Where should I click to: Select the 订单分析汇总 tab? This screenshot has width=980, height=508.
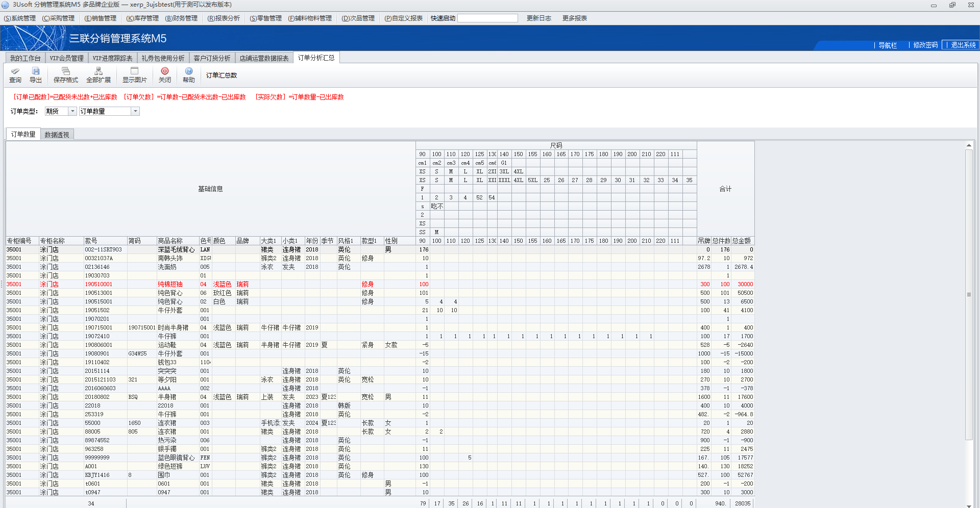[x=316, y=58]
